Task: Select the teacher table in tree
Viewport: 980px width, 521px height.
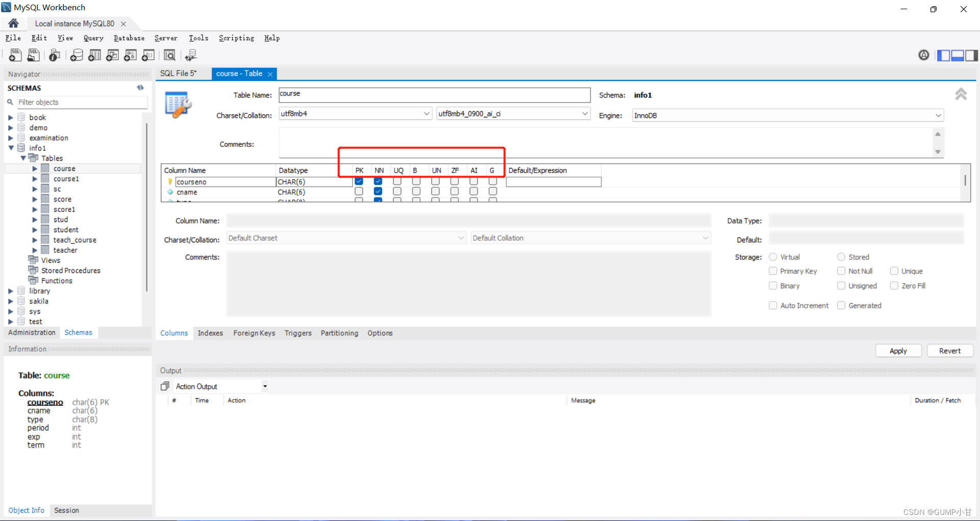Action: (x=65, y=250)
